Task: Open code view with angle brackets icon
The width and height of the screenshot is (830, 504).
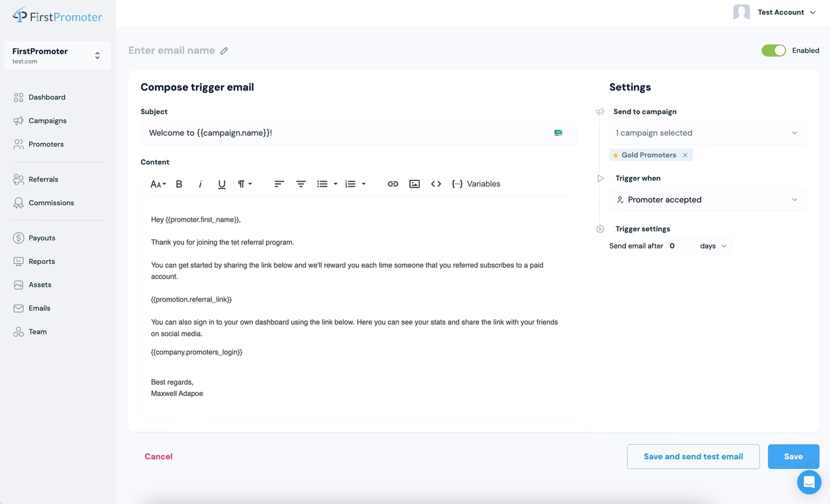Action: pos(436,184)
